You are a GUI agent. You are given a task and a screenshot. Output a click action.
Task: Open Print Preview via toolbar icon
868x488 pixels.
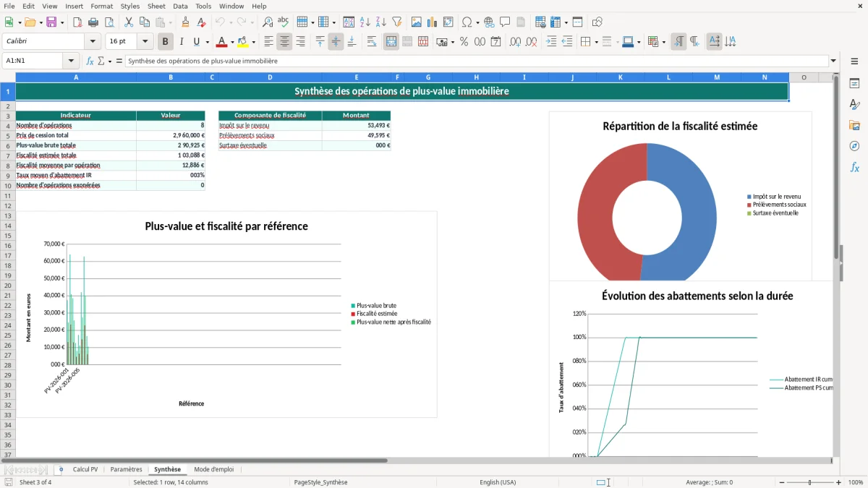tap(109, 22)
